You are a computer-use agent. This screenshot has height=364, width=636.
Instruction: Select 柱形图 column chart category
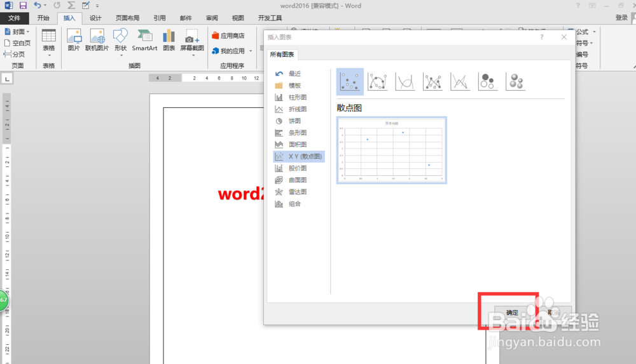pyautogui.click(x=299, y=97)
